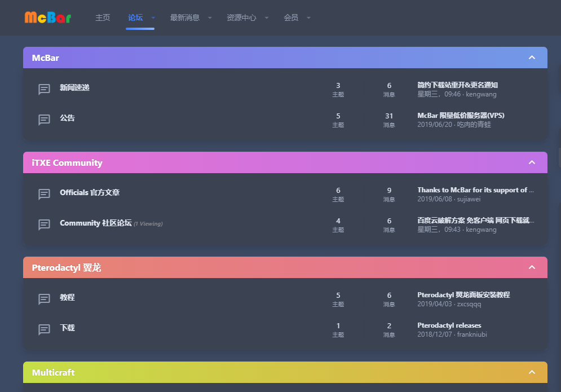This screenshot has width=561, height=392.
Task: Click the Community 社区论坛 forum icon
Action: point(44,224)
